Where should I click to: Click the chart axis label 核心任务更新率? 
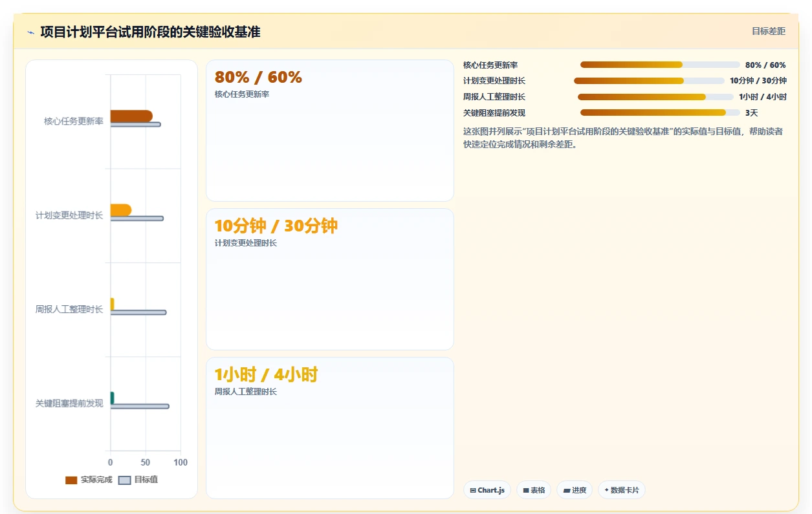tap(73, 121)
